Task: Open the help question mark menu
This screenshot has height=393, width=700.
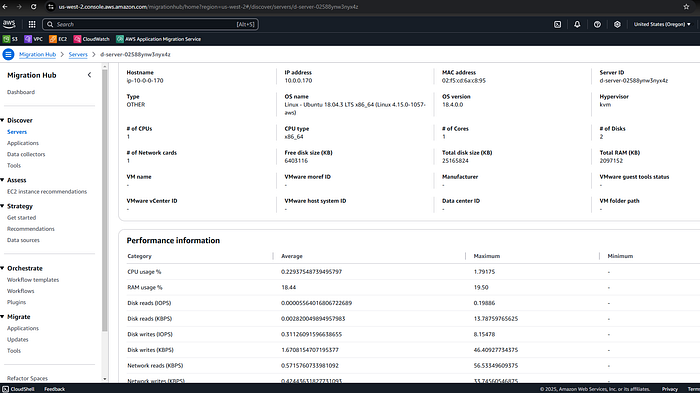Action: pyautogui.click(x=597, y=24)
